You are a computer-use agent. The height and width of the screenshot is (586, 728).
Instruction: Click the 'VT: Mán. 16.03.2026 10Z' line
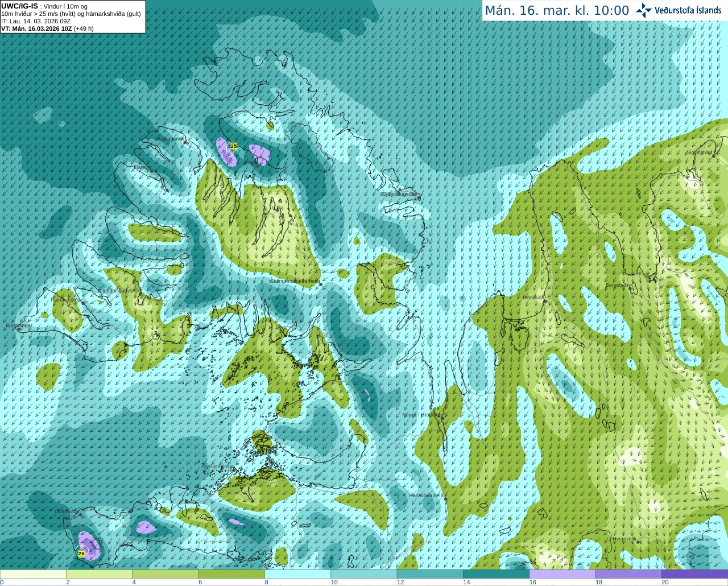click(36, 28)
